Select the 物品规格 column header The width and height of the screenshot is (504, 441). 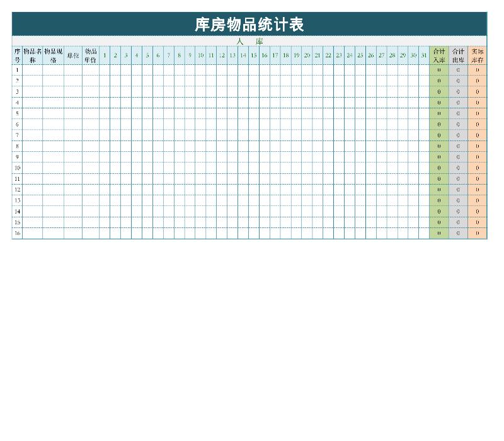54,55
